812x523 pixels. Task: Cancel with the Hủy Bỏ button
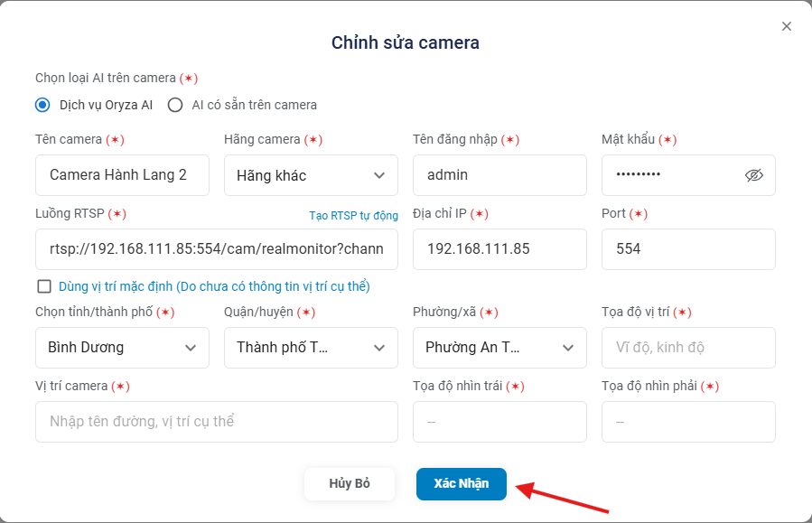350,483
